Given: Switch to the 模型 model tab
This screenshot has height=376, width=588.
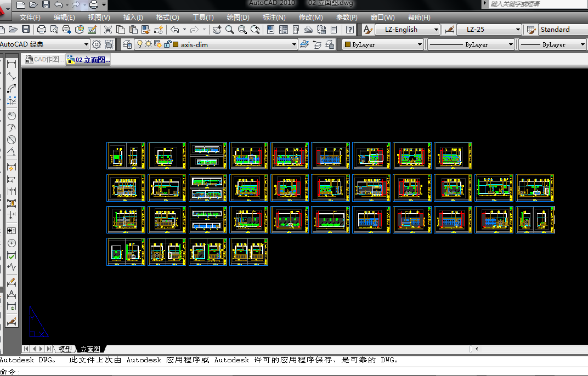Looking at the screenshot, I should [65, 349].
